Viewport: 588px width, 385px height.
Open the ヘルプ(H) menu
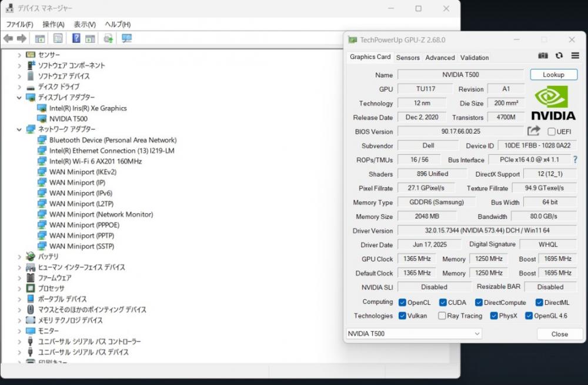[118, 24]
